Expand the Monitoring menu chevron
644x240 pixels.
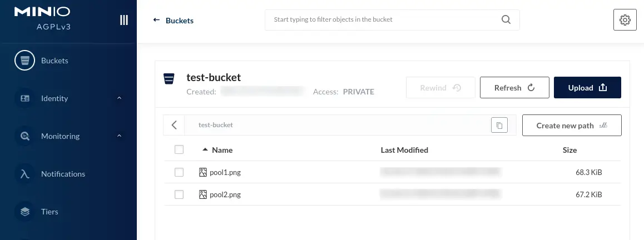coord(119,136)
